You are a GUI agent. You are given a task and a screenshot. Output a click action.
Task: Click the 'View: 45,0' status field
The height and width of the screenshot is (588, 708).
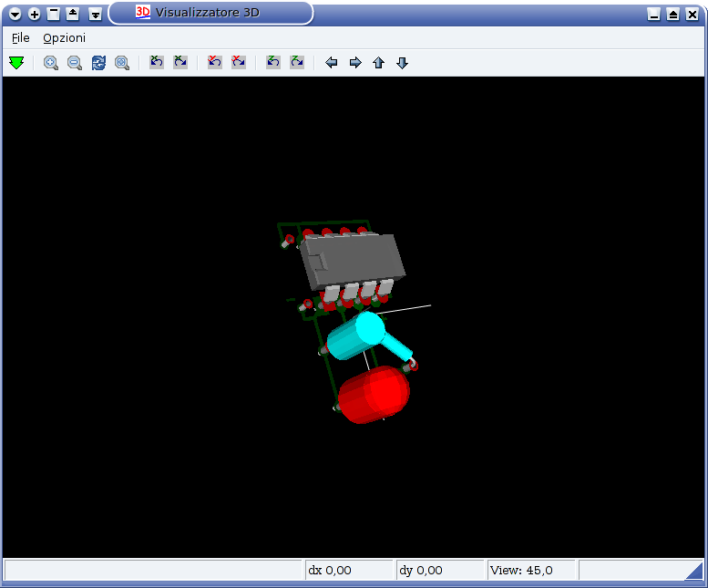click(x=531, y=570)
